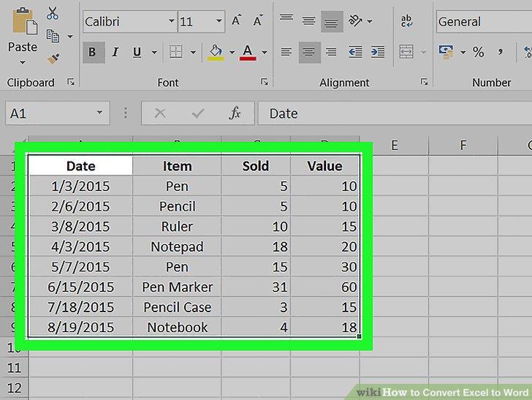This screenshot has width=532, height=400.
Task: Open Fill Color dropdown arrow
Action: [x=232, y=53]
